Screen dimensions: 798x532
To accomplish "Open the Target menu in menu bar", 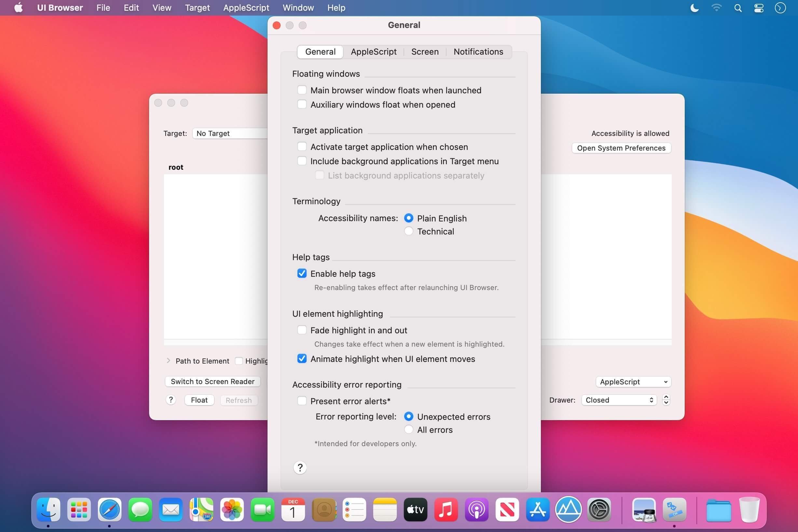I will [x=197, y=8].
